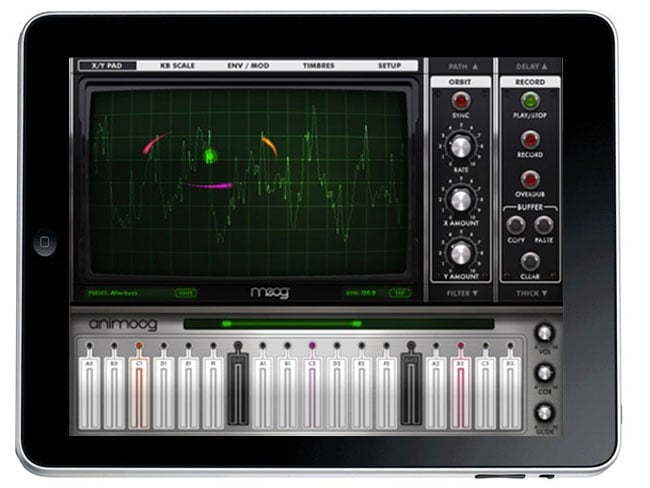Click the green keyboard range scroll strip
This screenshot has height=488, width=650.
[339, 323]
